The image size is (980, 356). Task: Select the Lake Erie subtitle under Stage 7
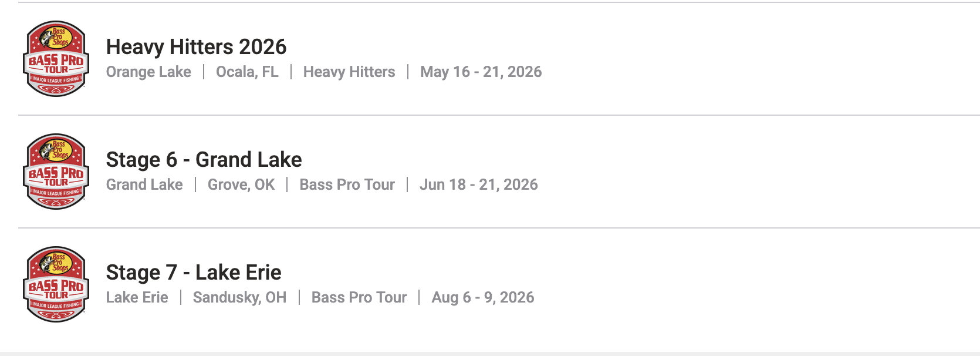click(x=137, y=297)
